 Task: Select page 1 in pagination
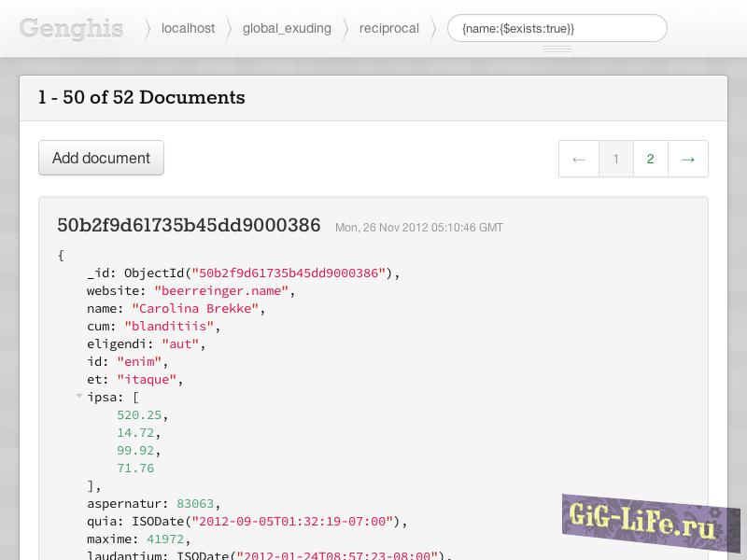click(x=616, y=159)
